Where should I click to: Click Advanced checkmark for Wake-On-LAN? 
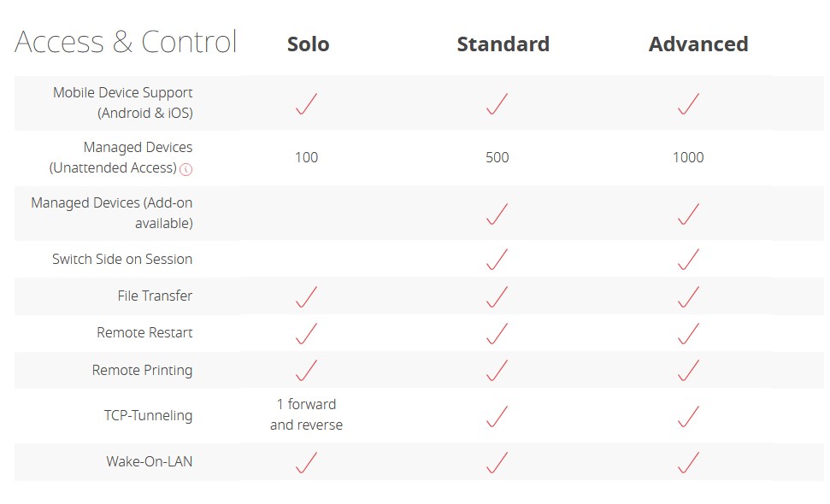pyautogui.click(x=688, y=462)
